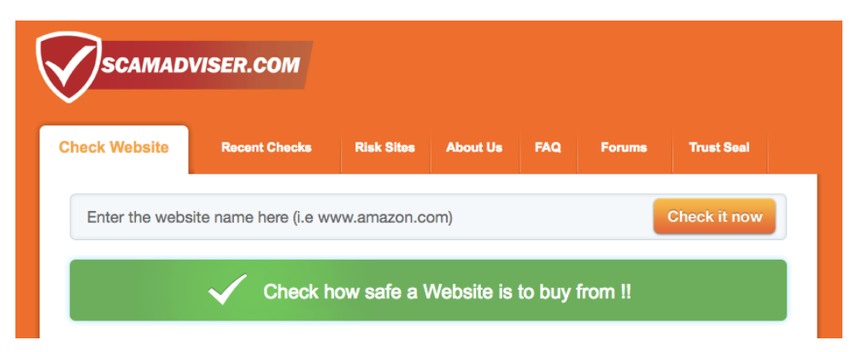The image size is (868, 352).
Task: Click the white panel area below green banner
Action: tap(428, 330)
